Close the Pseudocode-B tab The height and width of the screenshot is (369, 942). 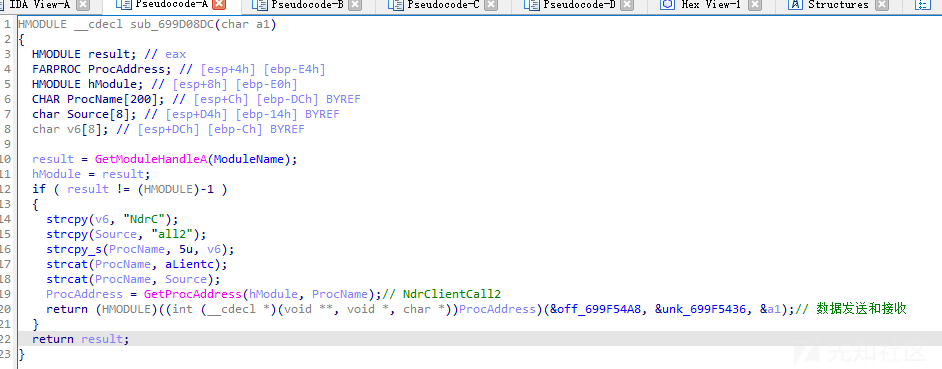(356, 5)
